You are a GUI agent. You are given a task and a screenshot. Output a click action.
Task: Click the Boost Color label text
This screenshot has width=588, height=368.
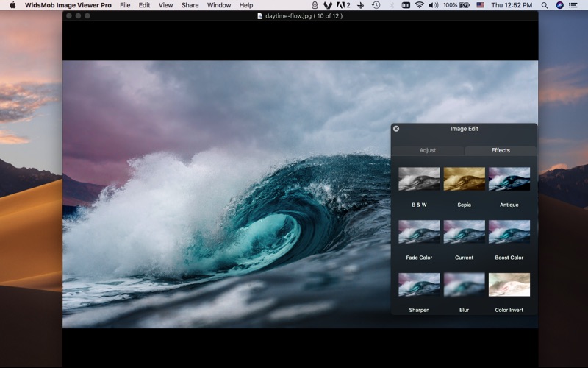click(x=509, y=258)
